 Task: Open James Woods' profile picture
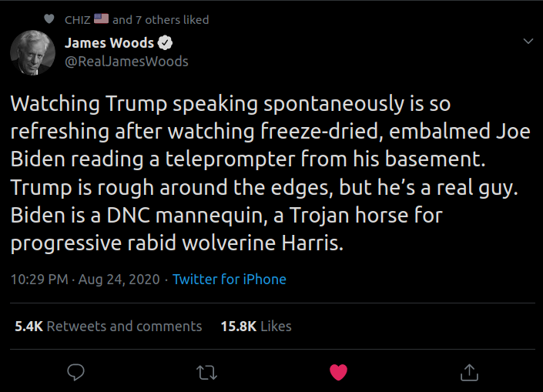(32, 54)
